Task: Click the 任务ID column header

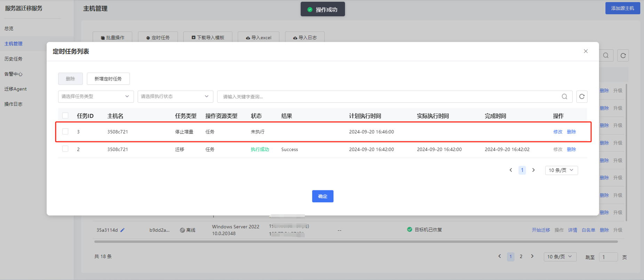Action: [x=85, y=116]
